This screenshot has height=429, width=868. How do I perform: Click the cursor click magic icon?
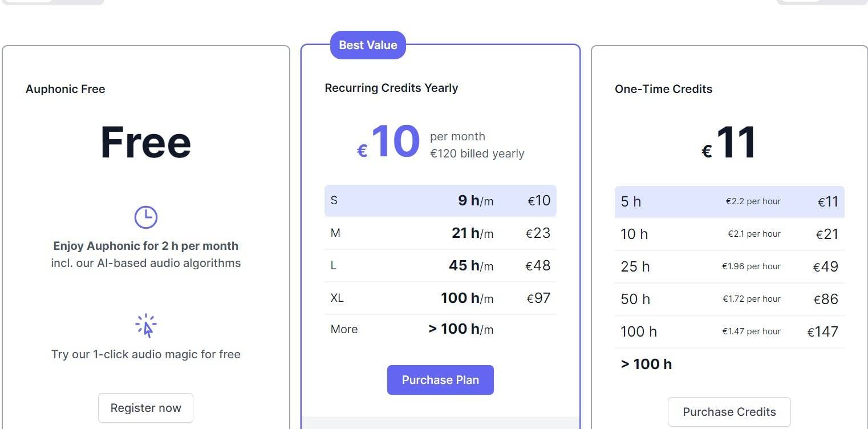pyautogui.click(x=146, y=326)
